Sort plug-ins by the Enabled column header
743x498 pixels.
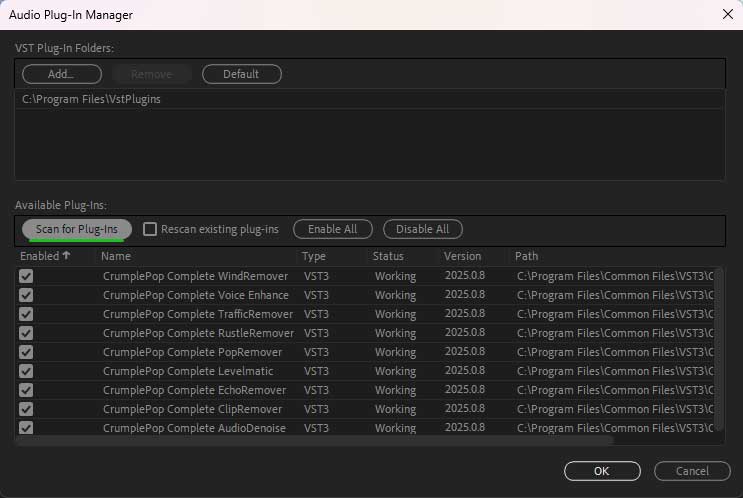(45, 256)
